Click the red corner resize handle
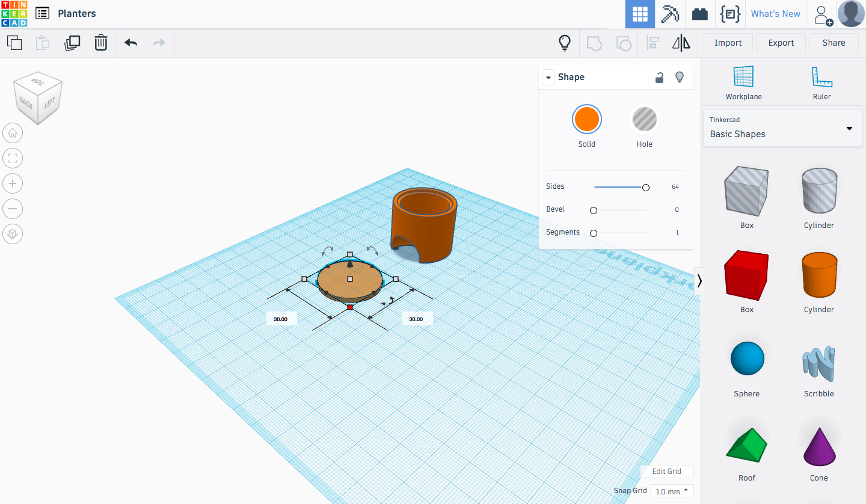This screenshot has width=866, height=504. click(350, 307)
